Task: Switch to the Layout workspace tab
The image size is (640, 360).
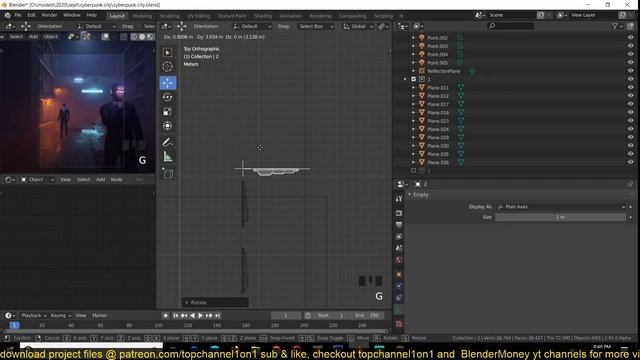Action: click(117, 16)
